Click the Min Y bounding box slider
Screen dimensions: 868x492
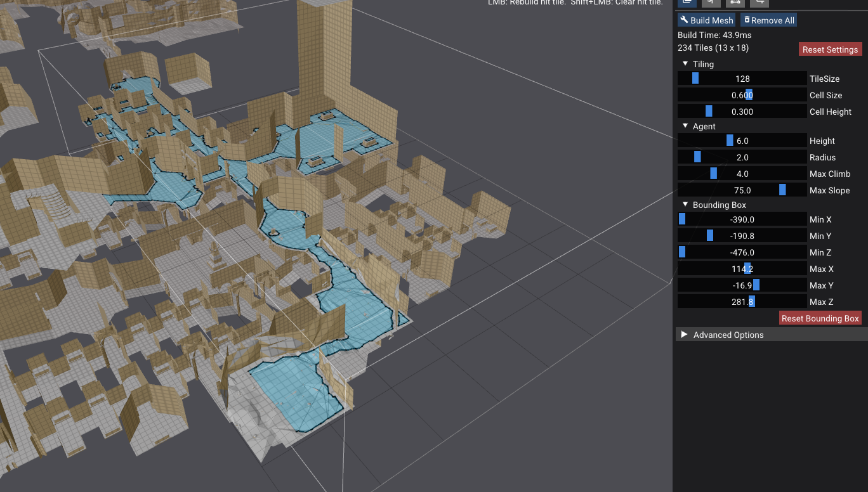click(x=742, y=236)
